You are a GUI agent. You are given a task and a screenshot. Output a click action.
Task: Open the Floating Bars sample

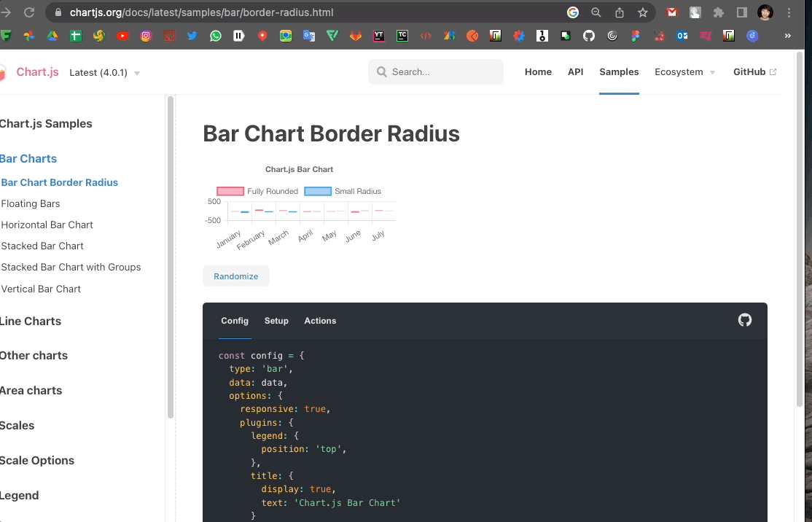(x=31, y=203)
